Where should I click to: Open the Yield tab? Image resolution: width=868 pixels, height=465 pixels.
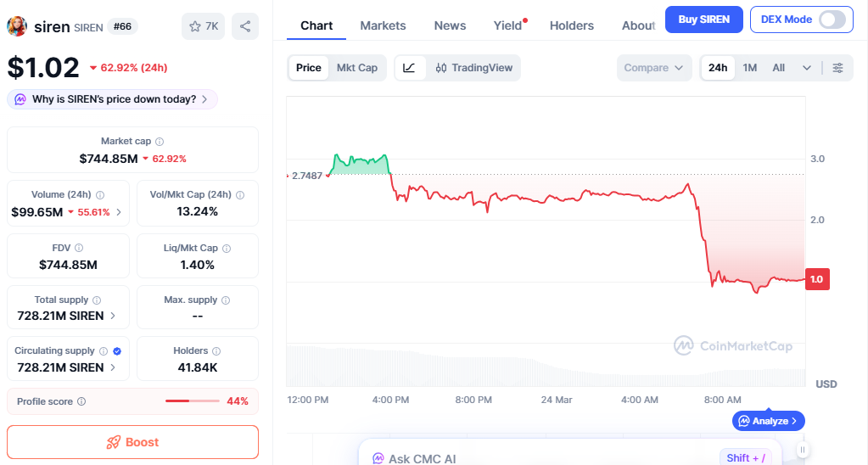click(x=507, y=25)
